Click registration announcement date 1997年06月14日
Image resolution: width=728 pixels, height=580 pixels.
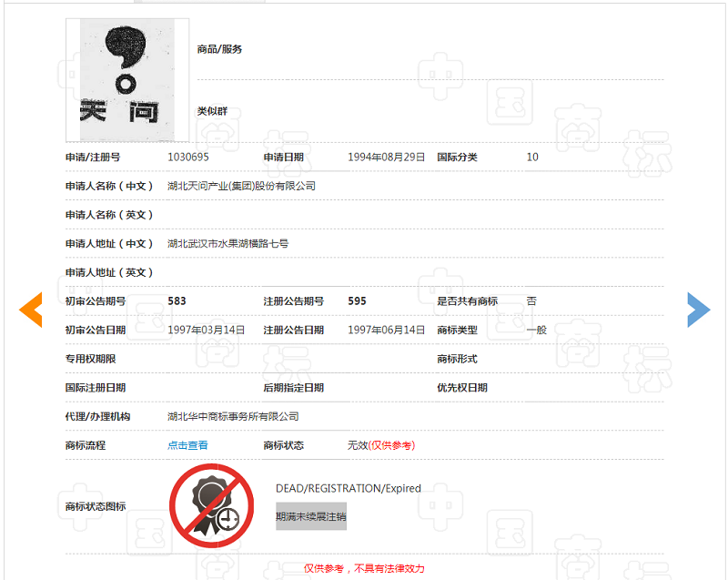386,331
